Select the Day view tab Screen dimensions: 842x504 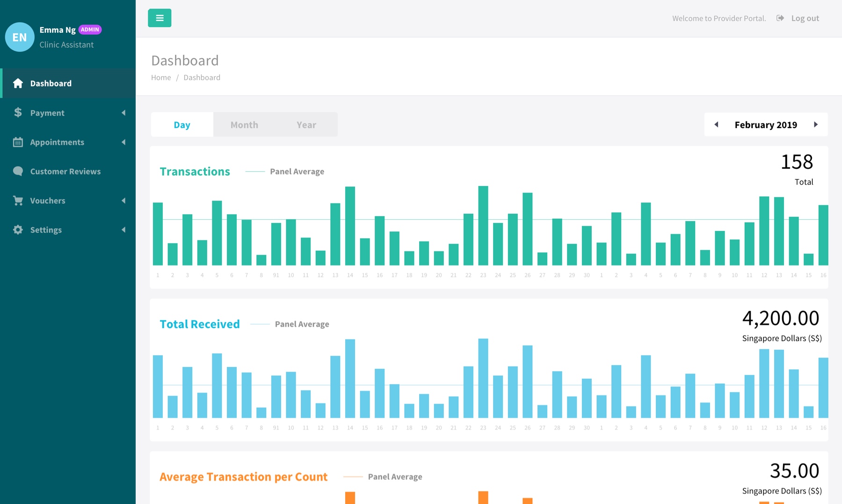coord(182,124)
